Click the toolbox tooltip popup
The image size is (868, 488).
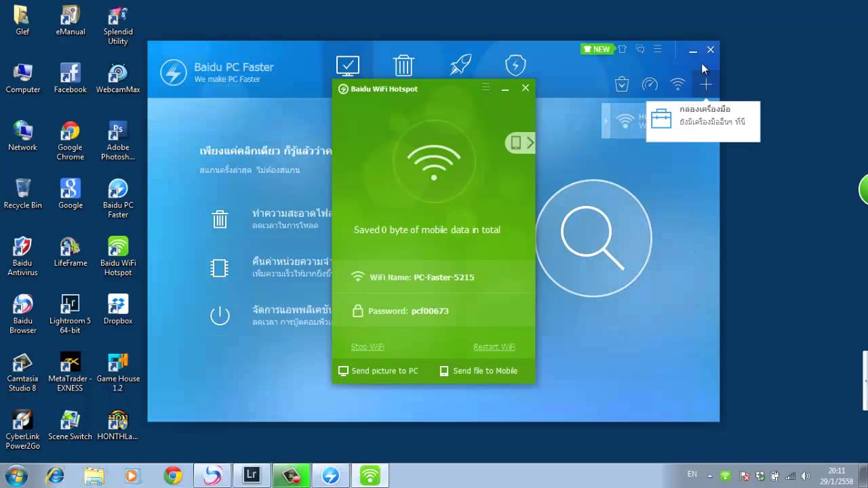(703, 121)
